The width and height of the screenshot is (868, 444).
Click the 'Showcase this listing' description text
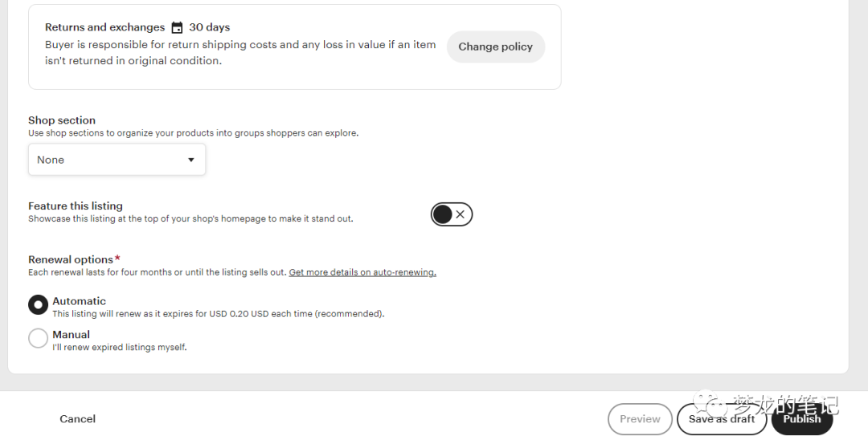pyautogui.click(x=190, y=218)
